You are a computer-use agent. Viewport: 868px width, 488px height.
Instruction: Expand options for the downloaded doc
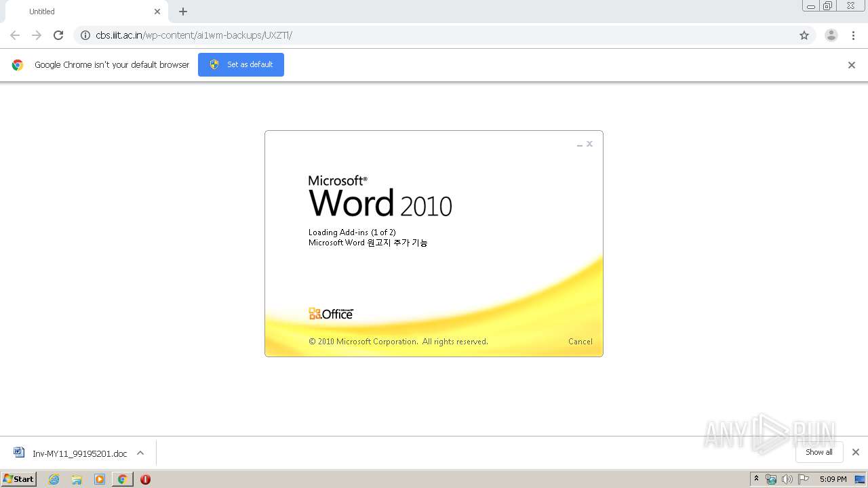(140, 453)
